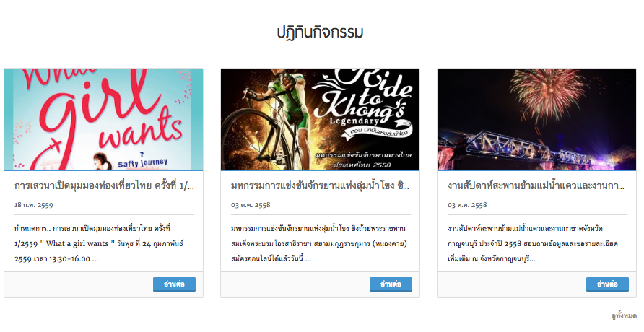The height and width of the screenshot is (332, 644).
Task: Select date '03 ต.ค. 2558' under the River Kwai event
Action: tap(467, 205)
